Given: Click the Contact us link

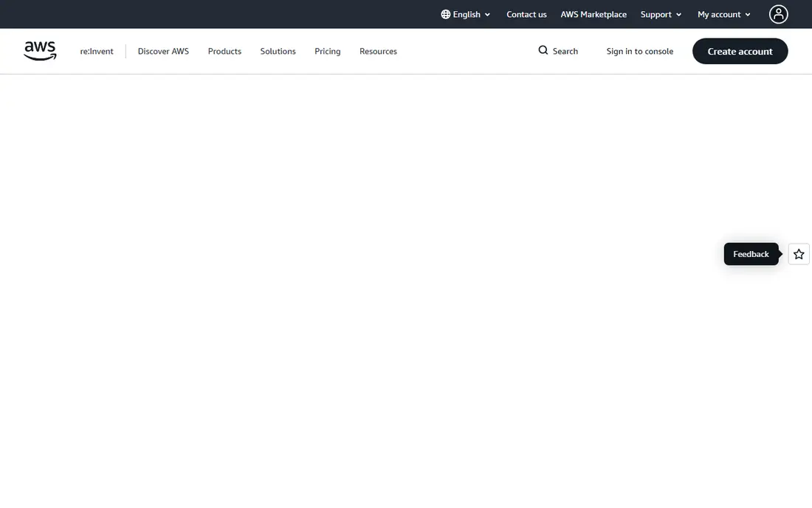Looking at the screenshot, I should [526, 15].
